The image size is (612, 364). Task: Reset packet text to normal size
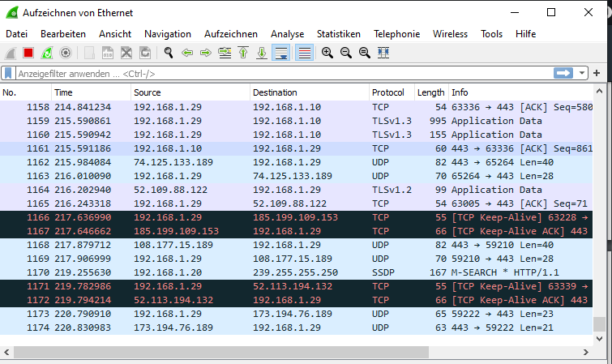pos(365,53)
